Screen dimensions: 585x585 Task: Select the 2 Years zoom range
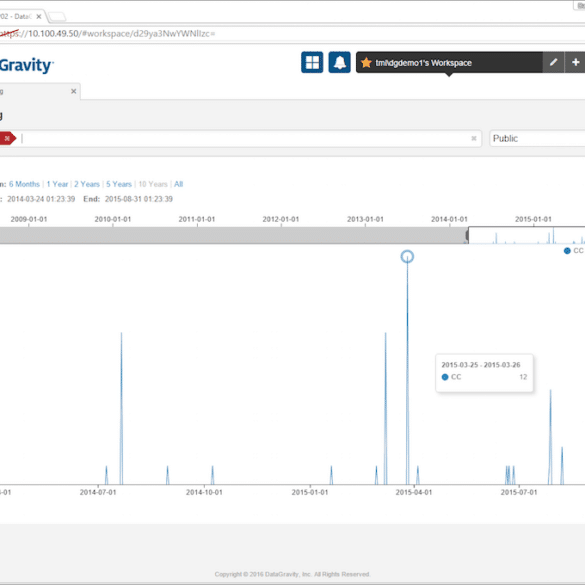tap(87, 184)
